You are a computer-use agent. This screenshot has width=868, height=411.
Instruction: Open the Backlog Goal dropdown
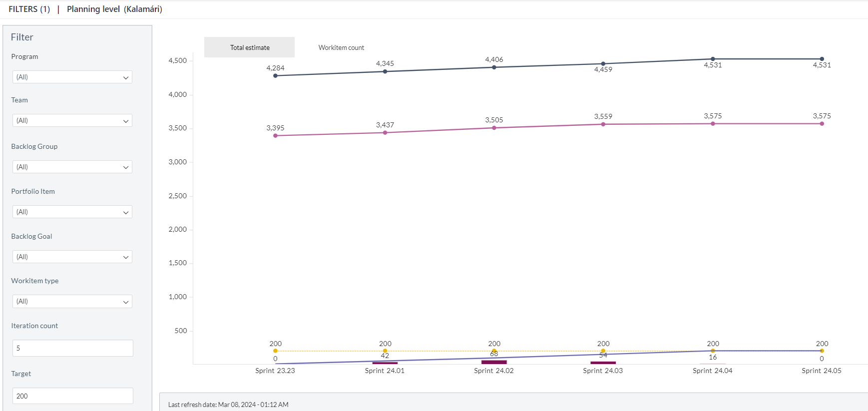(72, 257)
